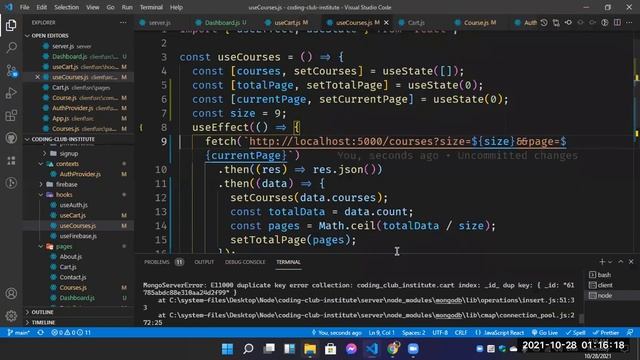
Task: Open Chrome from taskbar
Action: 393,349
